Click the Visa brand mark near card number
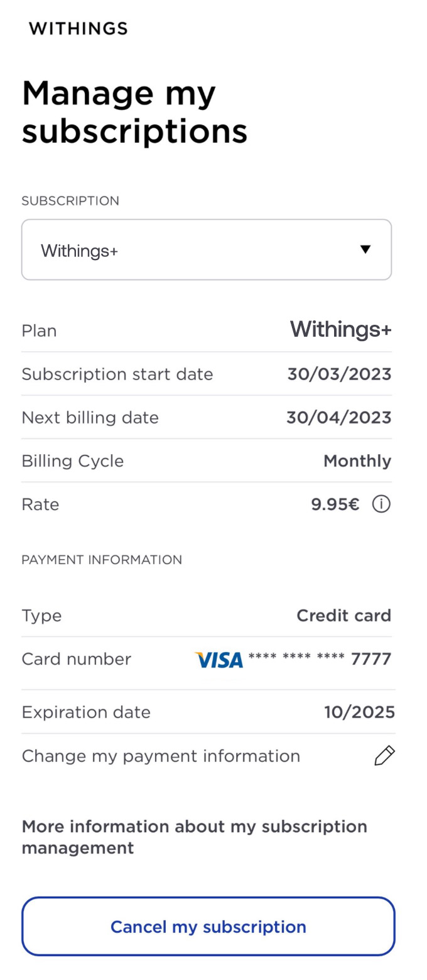Image resolution: width=427 pixels, height=980 pixels. [219, 659]
